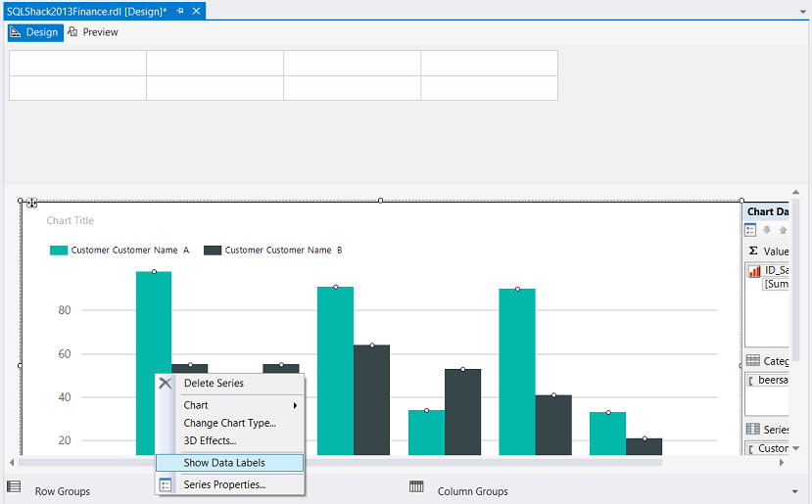812x504 pixels.
Task: Click the teal Customer Name A legend swatch
Action: click(58, 251)
